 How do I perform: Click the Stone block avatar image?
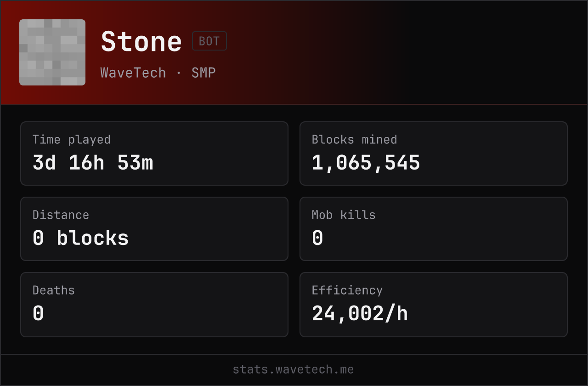pyautogui.click(x=52, y=52)
